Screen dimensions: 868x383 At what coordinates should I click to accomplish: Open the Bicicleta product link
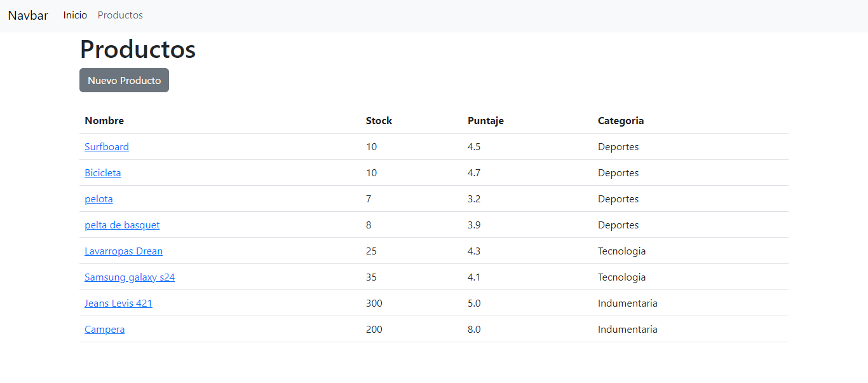pyautogui.click(x=102, y=173)
